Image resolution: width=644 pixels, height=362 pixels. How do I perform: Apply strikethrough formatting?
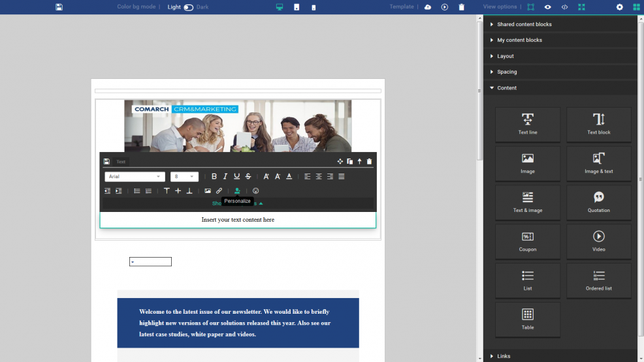point(248,177)
